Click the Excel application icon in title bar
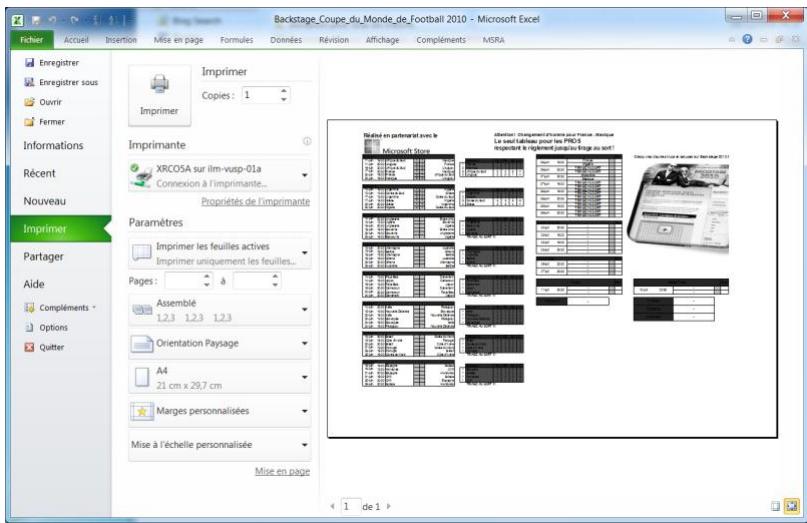This screenshot has width=807, height=523. coord(17,20)
